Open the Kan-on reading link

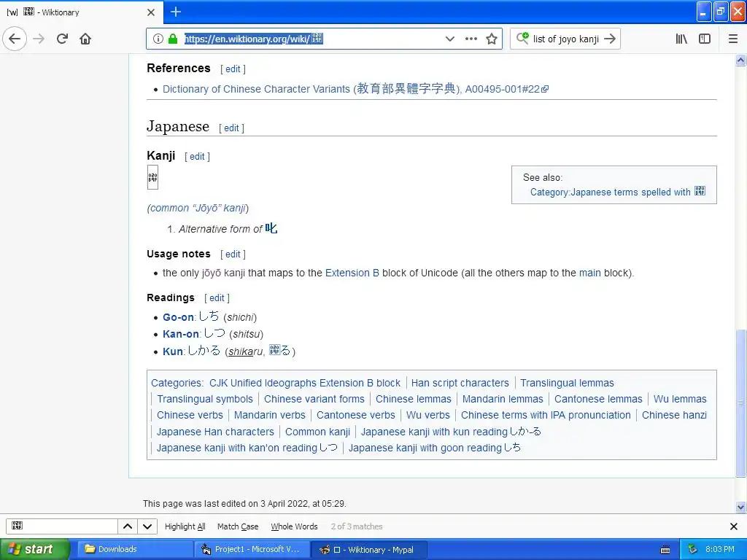(x=181, y=334)
